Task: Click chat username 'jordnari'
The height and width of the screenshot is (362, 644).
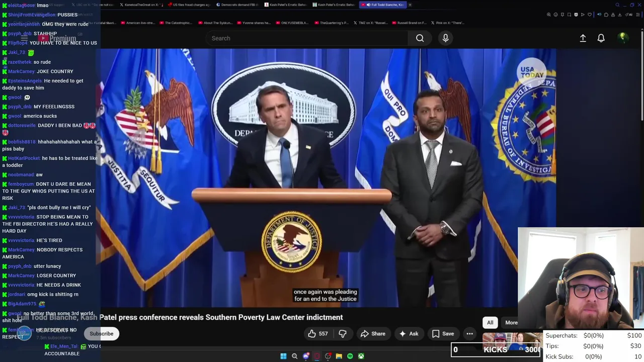Action: tap(16, 294)
